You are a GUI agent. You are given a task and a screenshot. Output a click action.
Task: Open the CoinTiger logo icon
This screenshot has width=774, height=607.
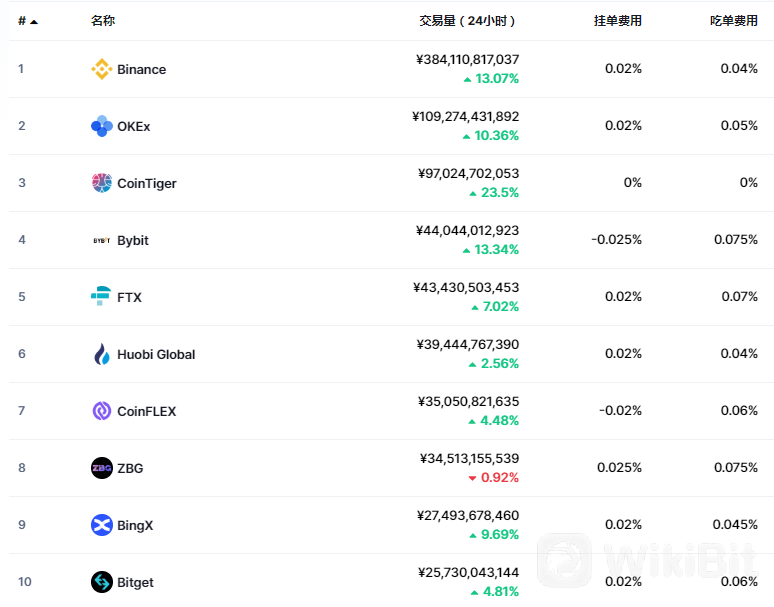tap(102, 183)
